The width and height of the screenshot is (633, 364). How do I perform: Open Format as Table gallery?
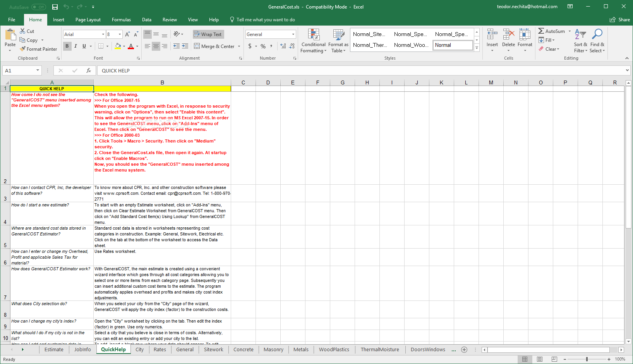click(338, 41)
